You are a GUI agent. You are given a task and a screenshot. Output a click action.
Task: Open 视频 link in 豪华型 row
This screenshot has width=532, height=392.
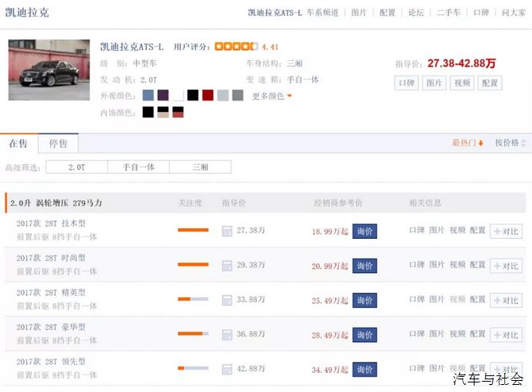click(457, 334)
